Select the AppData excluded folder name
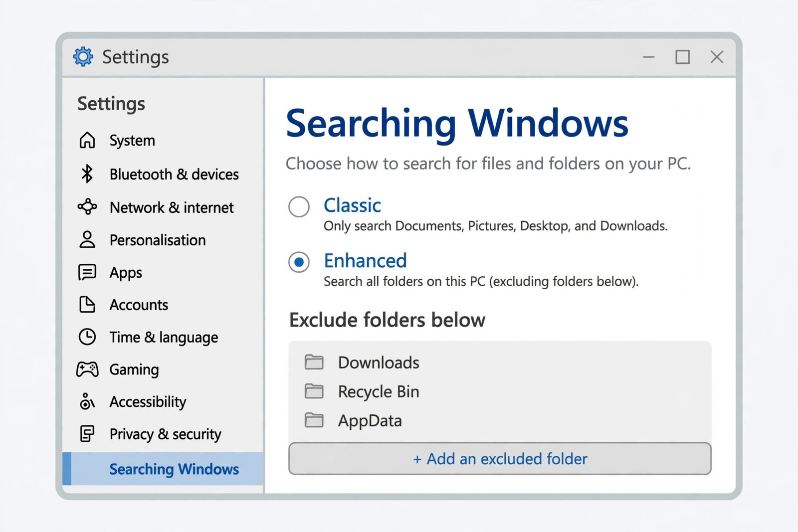 pyautogui.click(x=370, y=421)
